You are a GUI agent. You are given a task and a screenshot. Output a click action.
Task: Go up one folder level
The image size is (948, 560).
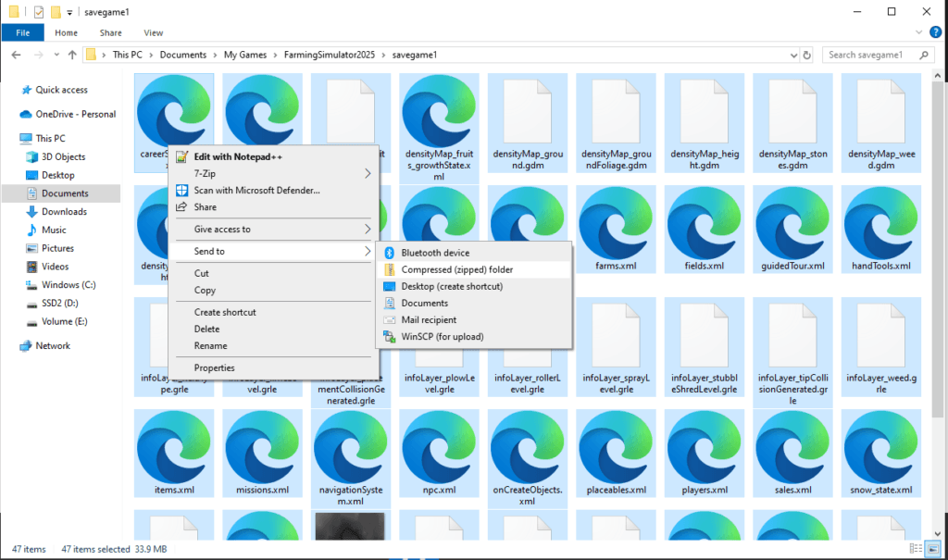[72, 55]
